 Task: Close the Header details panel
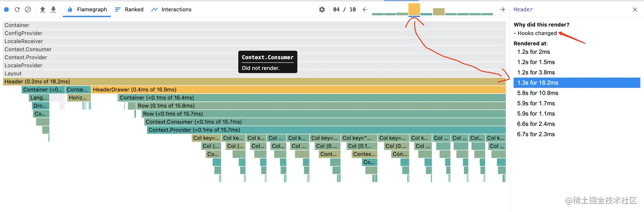pos(635,9)
